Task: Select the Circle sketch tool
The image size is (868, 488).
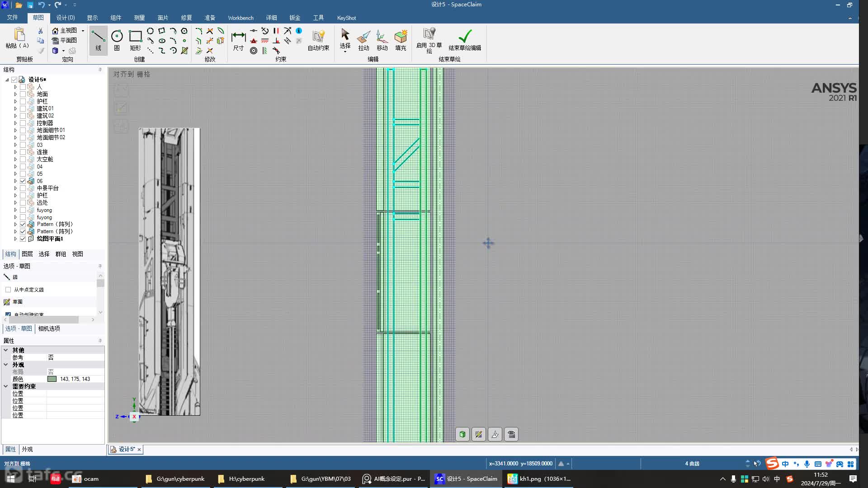Action: 117,40
